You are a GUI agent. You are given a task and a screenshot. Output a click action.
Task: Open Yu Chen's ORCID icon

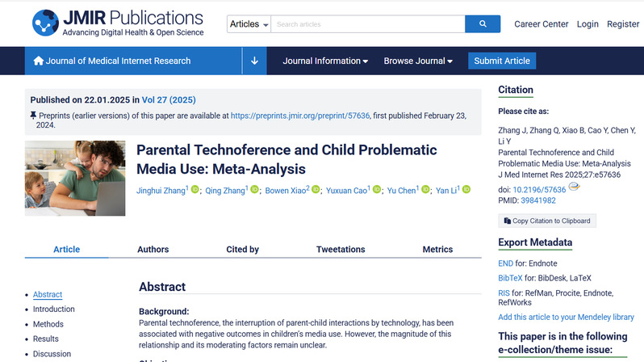coord(424,190)
